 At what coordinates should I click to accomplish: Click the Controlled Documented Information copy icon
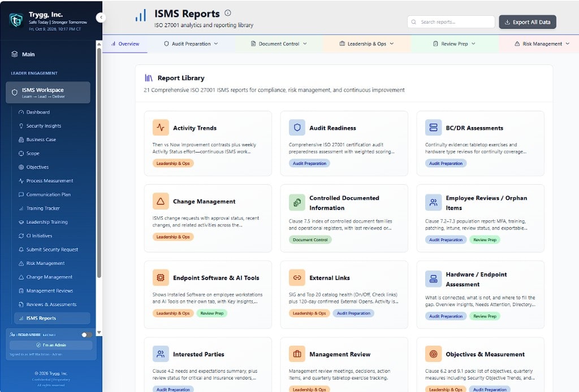(x=297, y=202)
